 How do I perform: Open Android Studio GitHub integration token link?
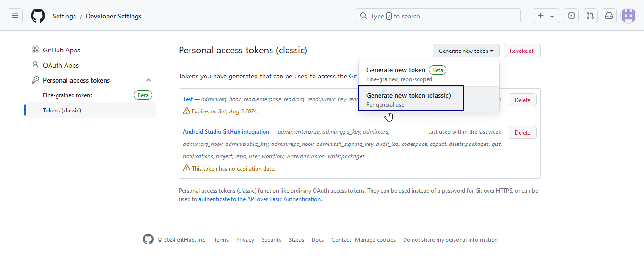point(226,132)
